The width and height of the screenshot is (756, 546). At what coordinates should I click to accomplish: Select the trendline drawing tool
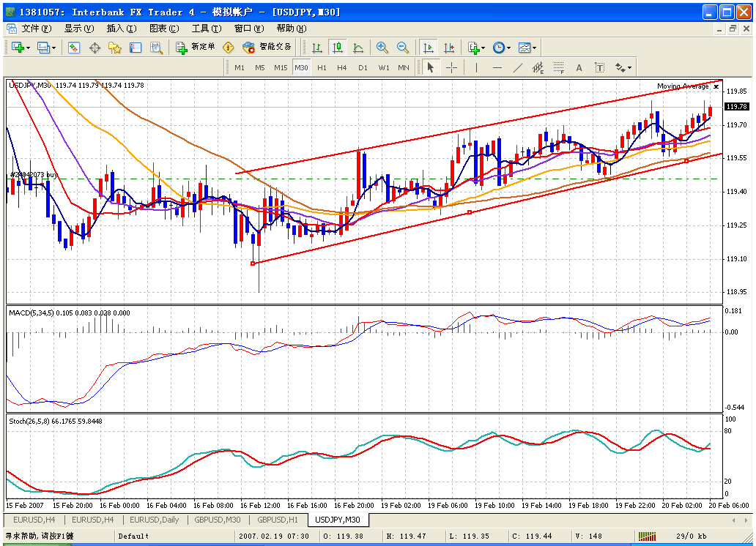[518, 67]
